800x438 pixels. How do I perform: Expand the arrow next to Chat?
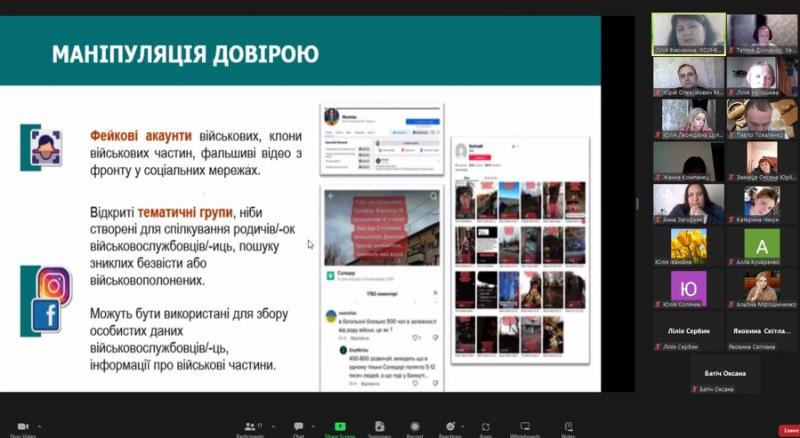pos(313,426)
